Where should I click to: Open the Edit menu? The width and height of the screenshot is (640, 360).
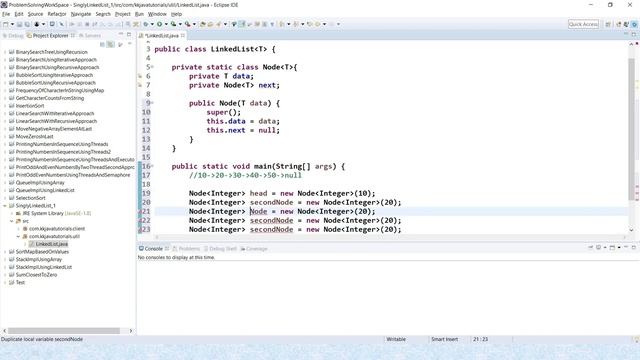pyautogui.click(x=19, y=14)
